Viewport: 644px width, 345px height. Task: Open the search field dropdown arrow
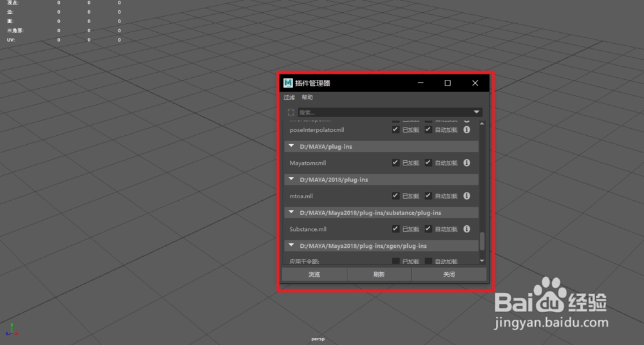tap(477, 112)
